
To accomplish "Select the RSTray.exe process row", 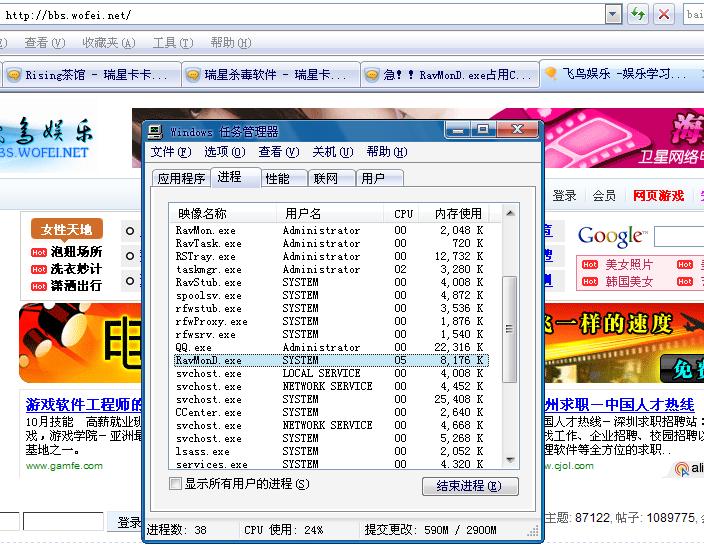I will tap(331, 256).
